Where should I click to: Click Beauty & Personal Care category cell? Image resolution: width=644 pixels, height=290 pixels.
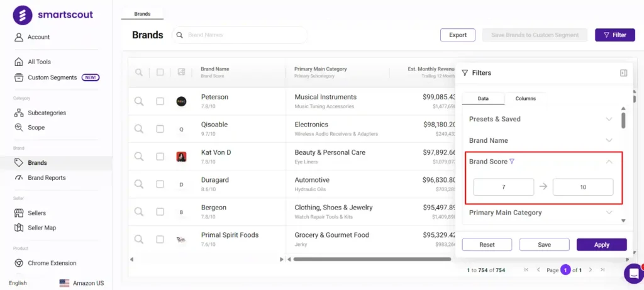click(330, 152)
